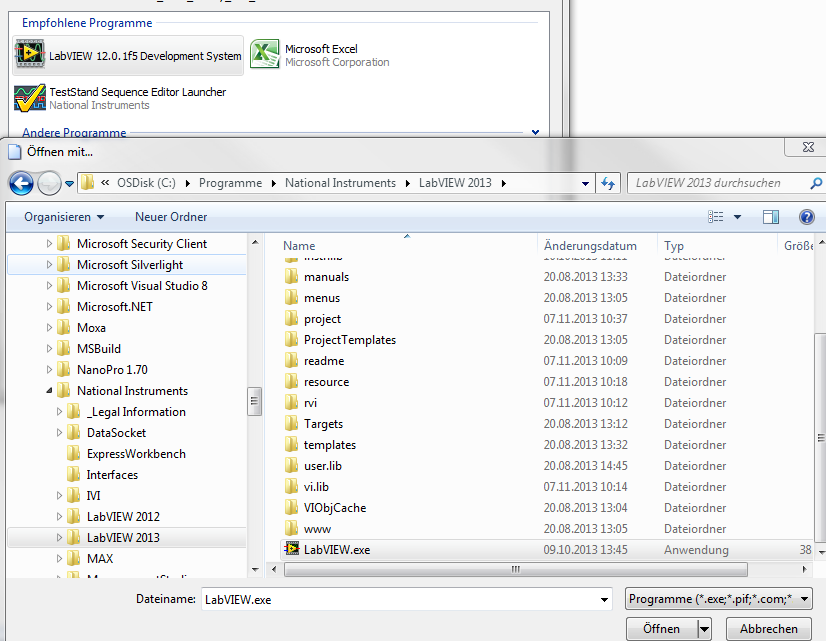826x641 pixels.
Task: Open subfolder list arrow after LabVIEW 2013 breadcrumb
Action: coord(504,183)
